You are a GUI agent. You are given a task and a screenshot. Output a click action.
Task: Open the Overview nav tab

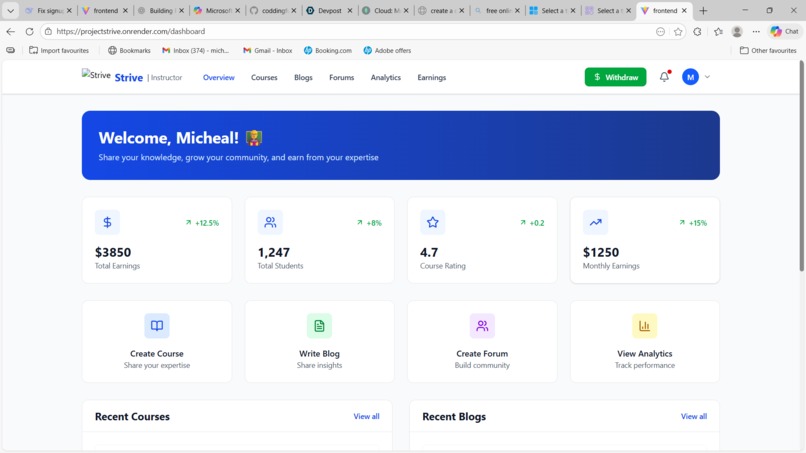[218, 78]
